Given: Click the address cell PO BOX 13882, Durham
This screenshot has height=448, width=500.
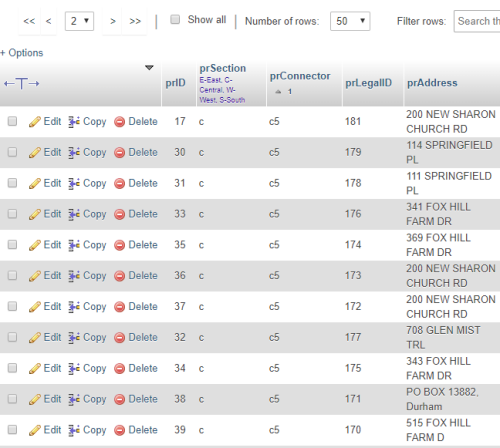Looking at the screenshot, I should pos(452,399).
